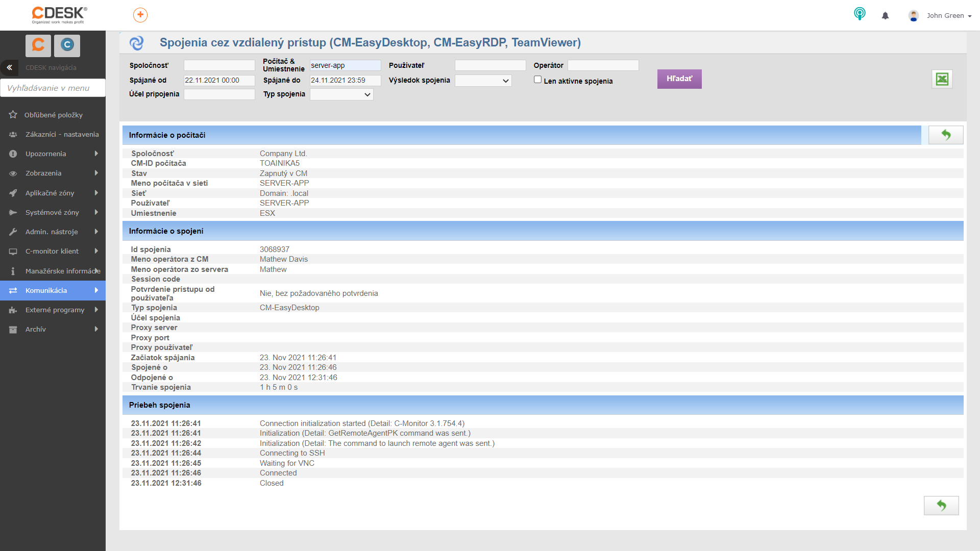Screen dimensions: 980x551
Task: Click the CM-ID value TOAINIKA5
Action: pyautogui.click(x=280, y=163)
